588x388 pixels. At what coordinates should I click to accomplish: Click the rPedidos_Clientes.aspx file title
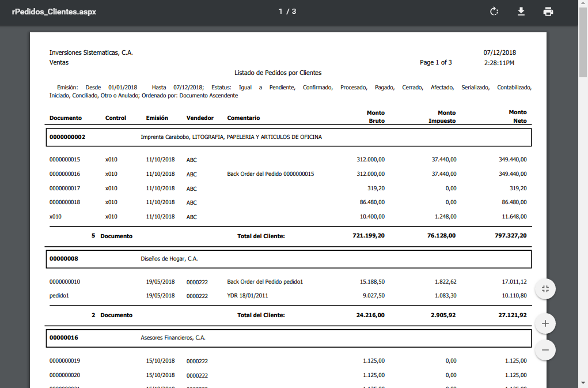tap(54, 12)
